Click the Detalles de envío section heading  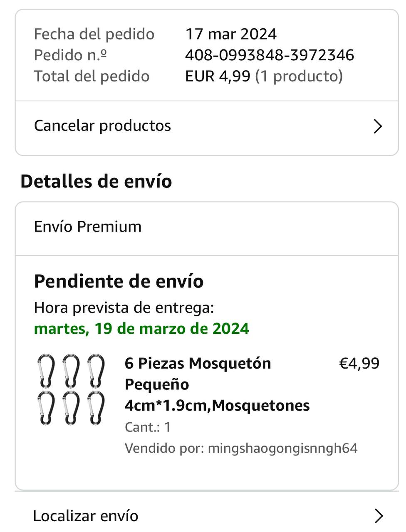click(x=96, y=182)
